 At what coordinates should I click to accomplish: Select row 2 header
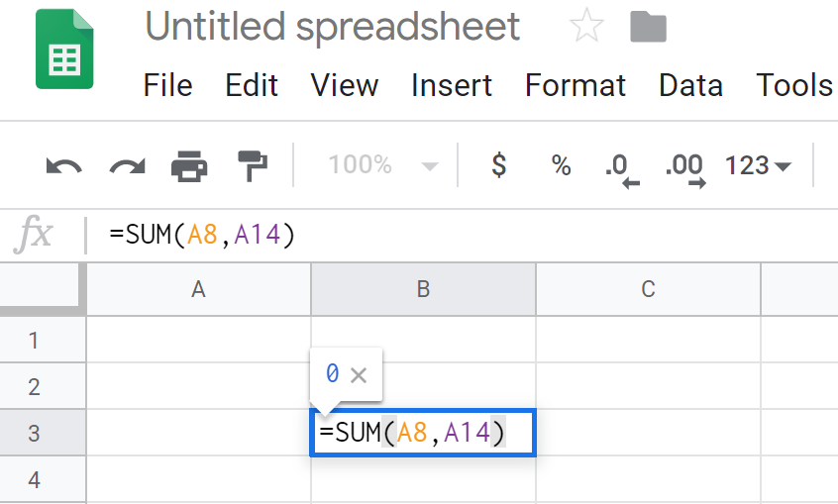click(43, 386)
